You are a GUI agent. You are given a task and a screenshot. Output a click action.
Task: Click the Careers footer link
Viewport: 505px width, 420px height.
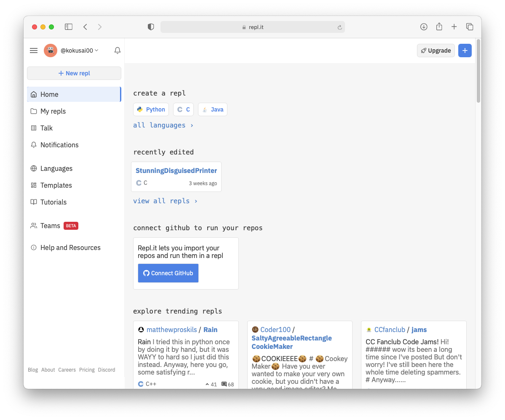tap(67, 370)
